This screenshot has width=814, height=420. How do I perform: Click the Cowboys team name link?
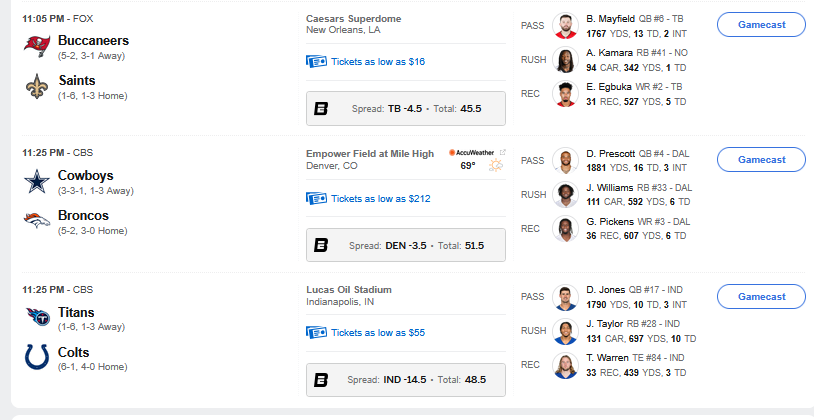point(85,175)
